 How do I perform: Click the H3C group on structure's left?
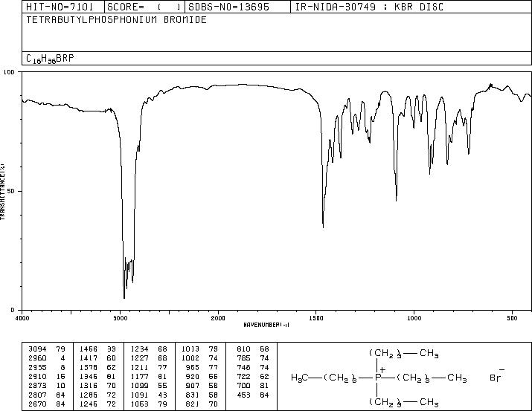pyautogui.click(x=299, y=378)
